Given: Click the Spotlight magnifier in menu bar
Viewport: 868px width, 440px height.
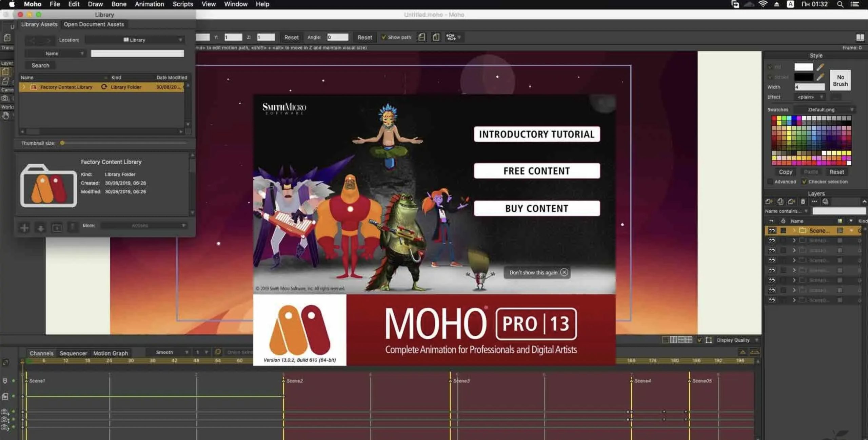Looking at the screenshot, I should click(x=840, y=4).
